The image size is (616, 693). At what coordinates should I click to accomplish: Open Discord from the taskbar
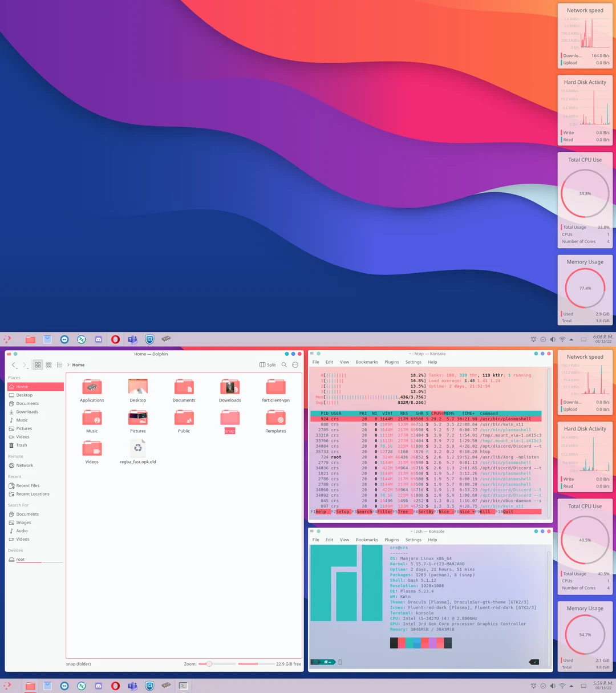(98, 686)
